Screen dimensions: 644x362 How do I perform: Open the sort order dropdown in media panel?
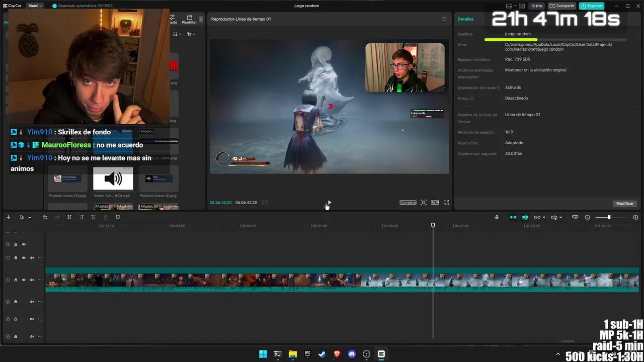click(x=177, y=34)
